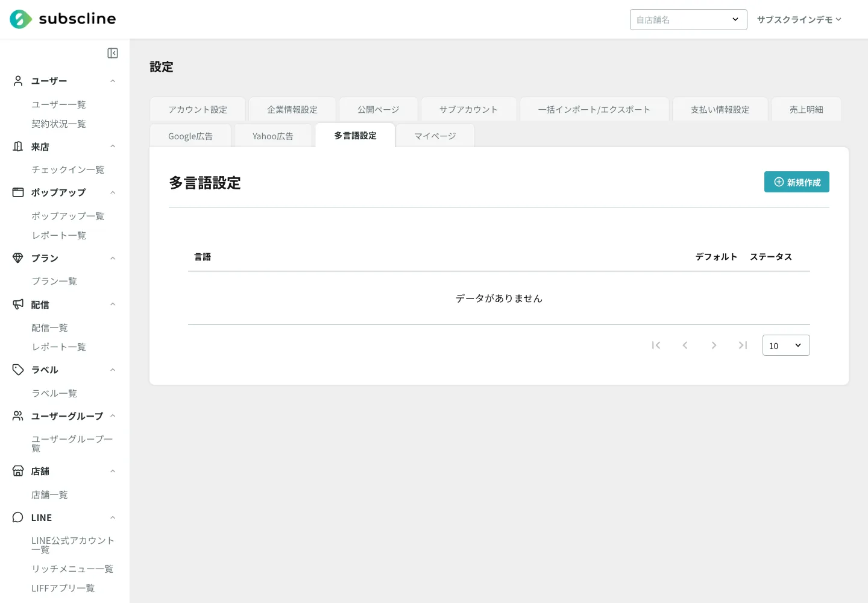Go to チェックイン一覧 page
The image size is (868, 603).
click(68, 169)
